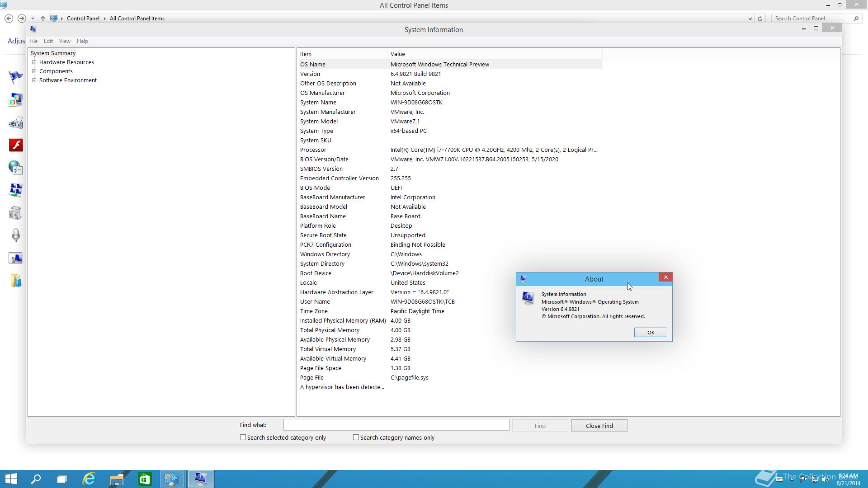The image size is (868, 488).
Task: Select the Boot Device row
Action: [x=450, y=273]
